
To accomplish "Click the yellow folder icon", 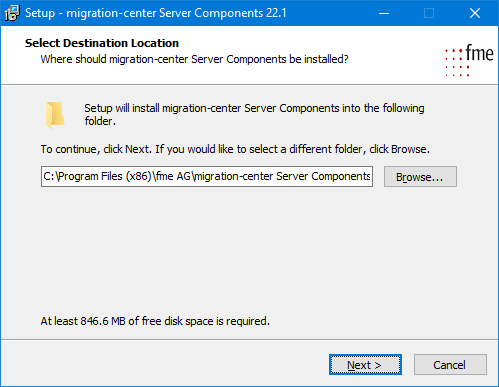I will point(55,115).
